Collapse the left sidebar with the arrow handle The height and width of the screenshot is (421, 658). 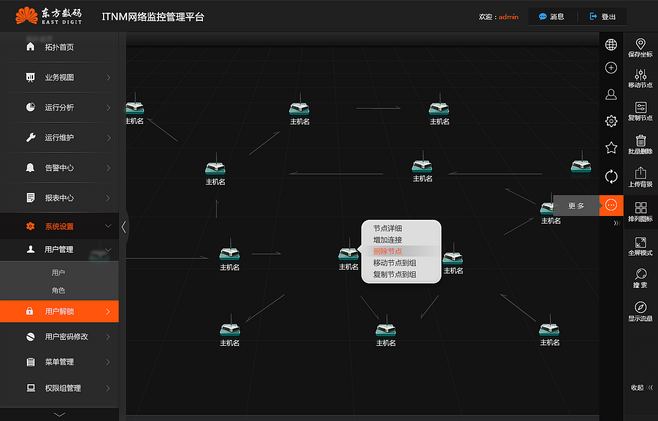pos(124,227)
